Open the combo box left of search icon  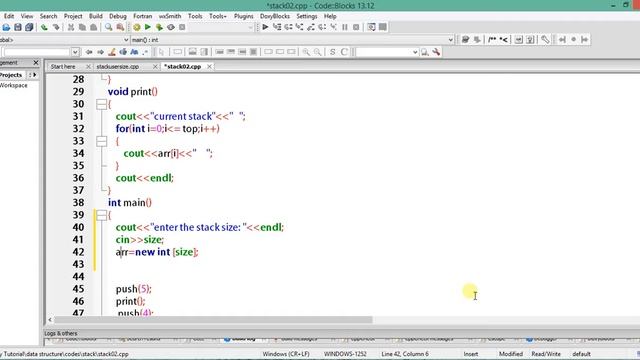point(387,52)
